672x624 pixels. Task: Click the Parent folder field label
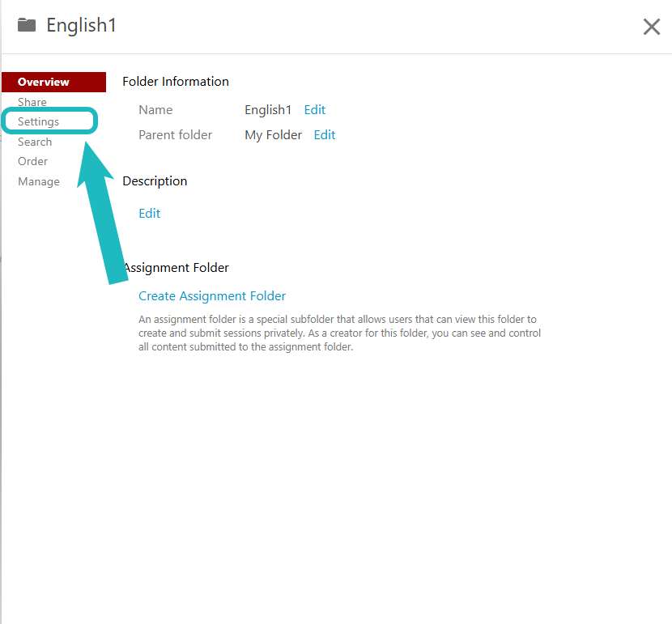(175, 135)
